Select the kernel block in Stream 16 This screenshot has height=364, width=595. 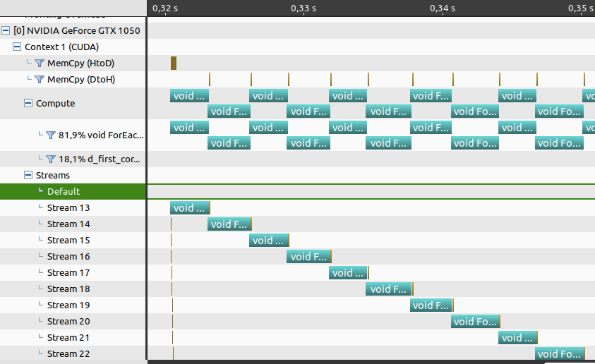(x=308, y=257)
